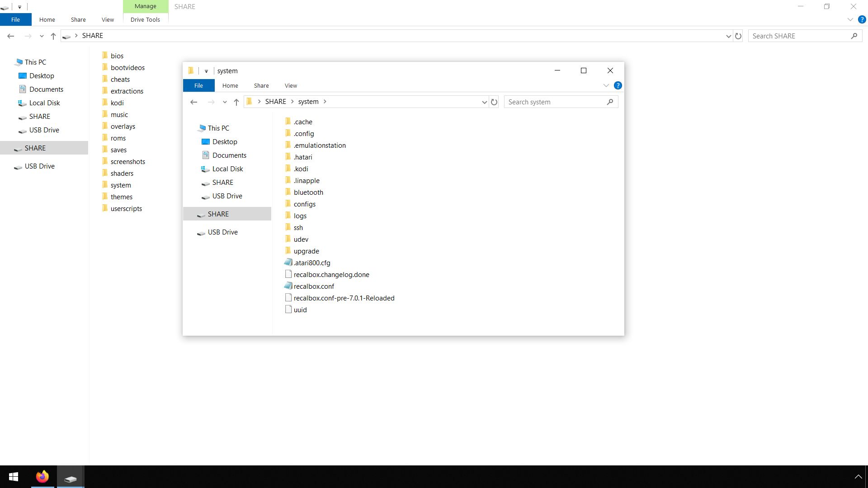This screenshot has width=868, height=488.
Task: Navigate to SHARE in system breadcrumb
Action: tap(275, 102)
